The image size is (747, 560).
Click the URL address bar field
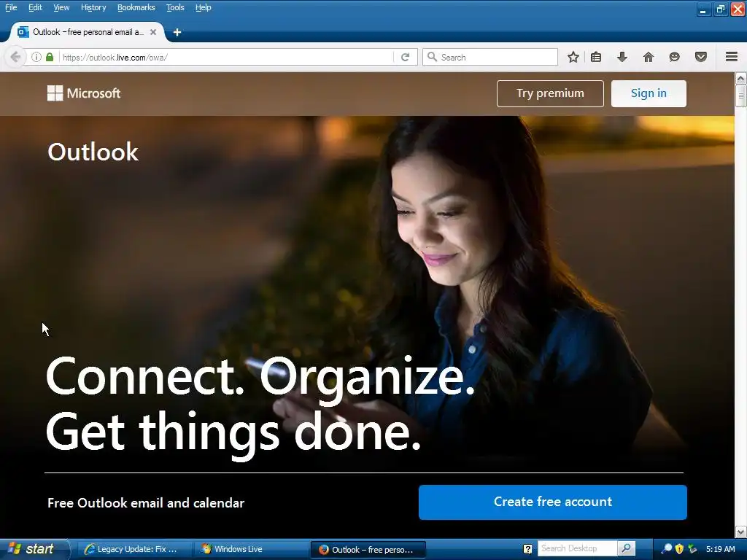tap(226, 57)
